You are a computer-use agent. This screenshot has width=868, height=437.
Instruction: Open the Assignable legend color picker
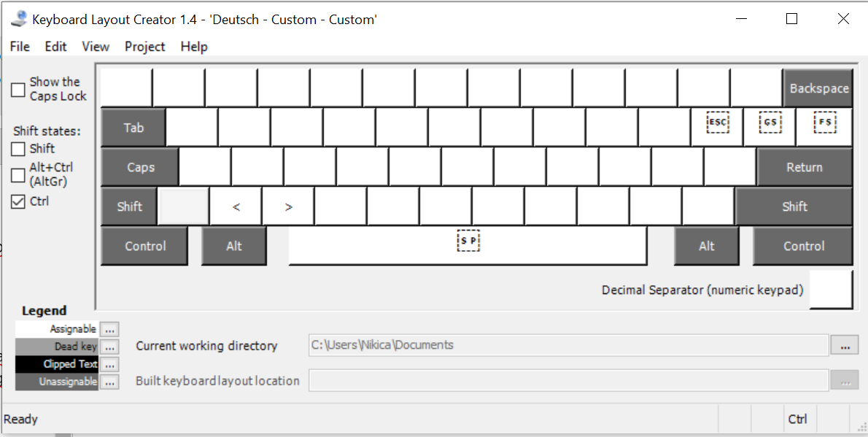[x=109, y=330]
